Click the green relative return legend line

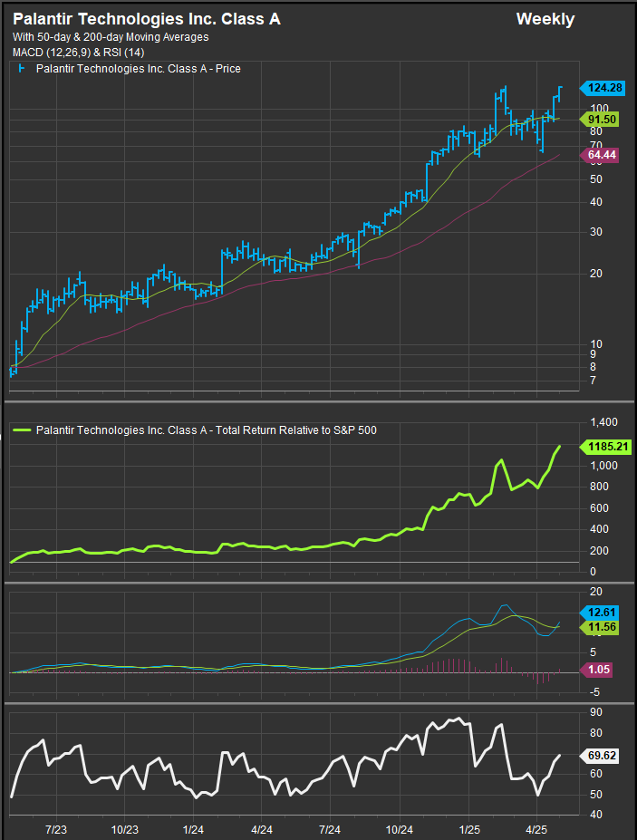coord(22,430)
